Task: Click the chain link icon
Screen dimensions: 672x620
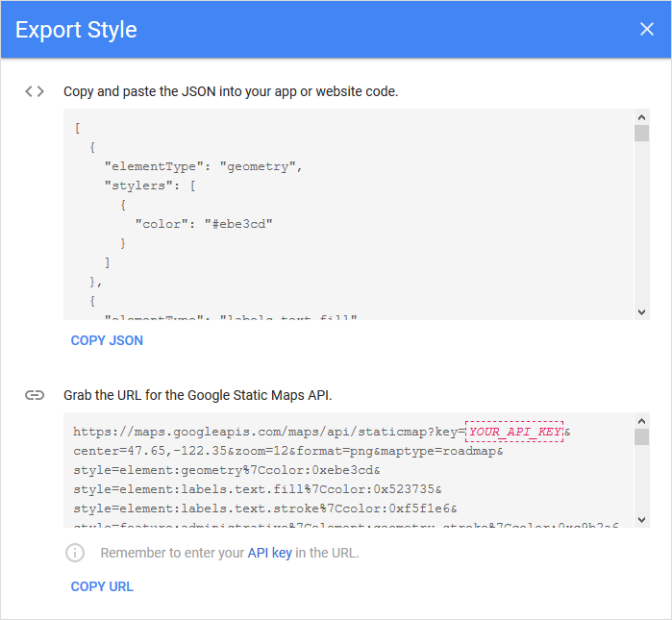Action: [35, 395]
